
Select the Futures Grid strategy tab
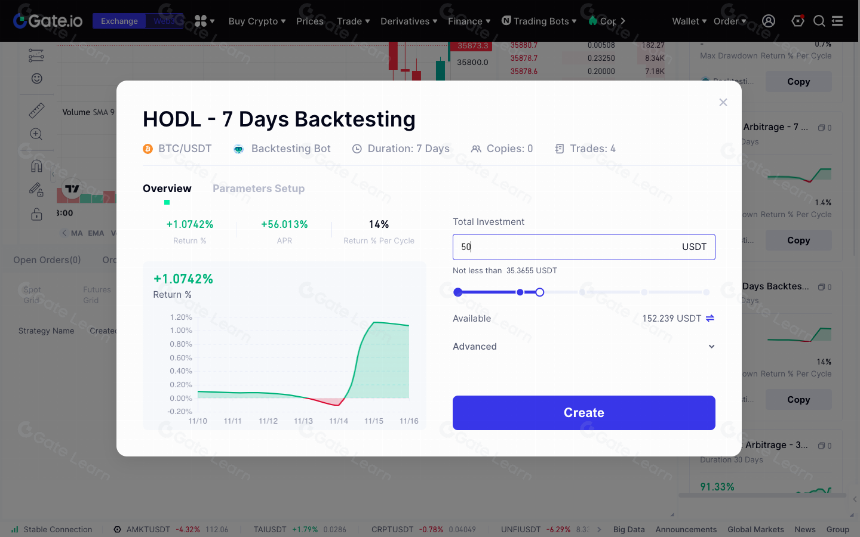97,295
